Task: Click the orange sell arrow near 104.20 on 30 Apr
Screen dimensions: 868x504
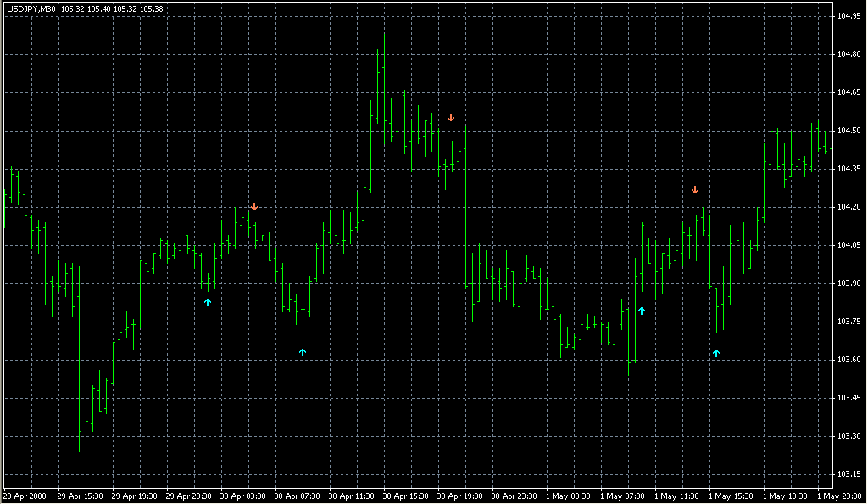Action: coord(254,206)
